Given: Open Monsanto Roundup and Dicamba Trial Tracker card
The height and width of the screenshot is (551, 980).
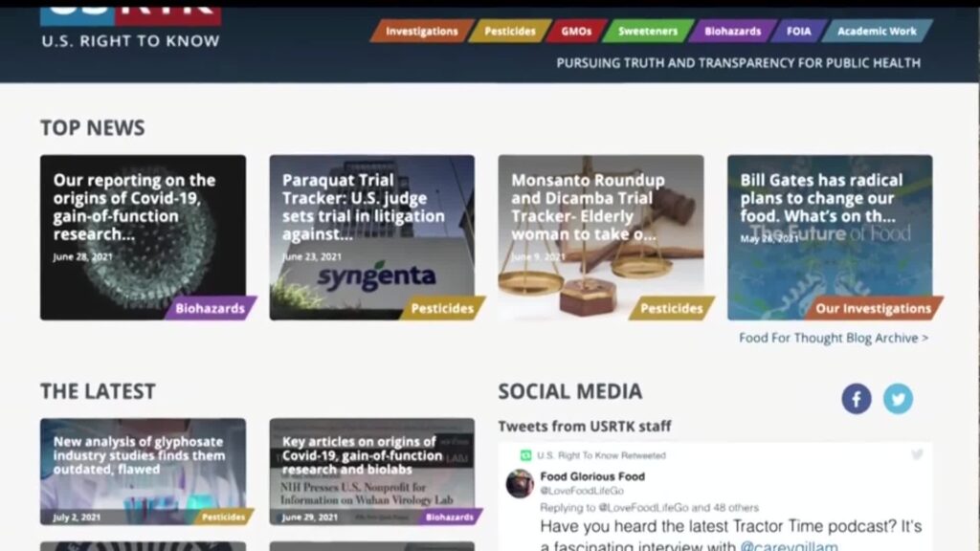Looking at the screenshot, I should [601, 237].
